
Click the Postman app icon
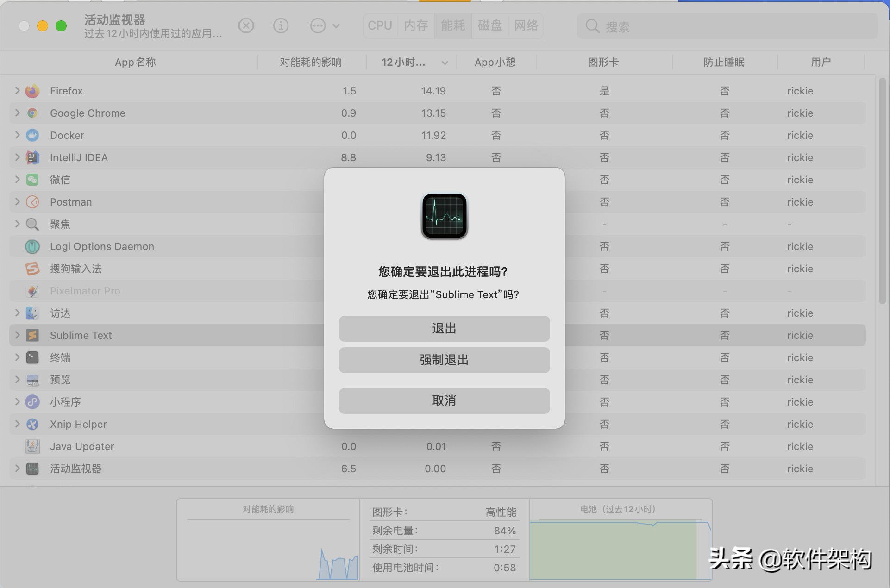(x=32, y=202)
